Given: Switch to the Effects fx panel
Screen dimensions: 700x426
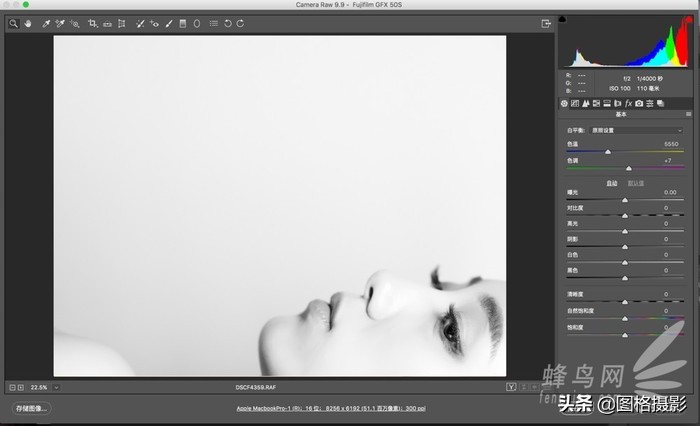Looking at the screenshot, I should point(628,103).
